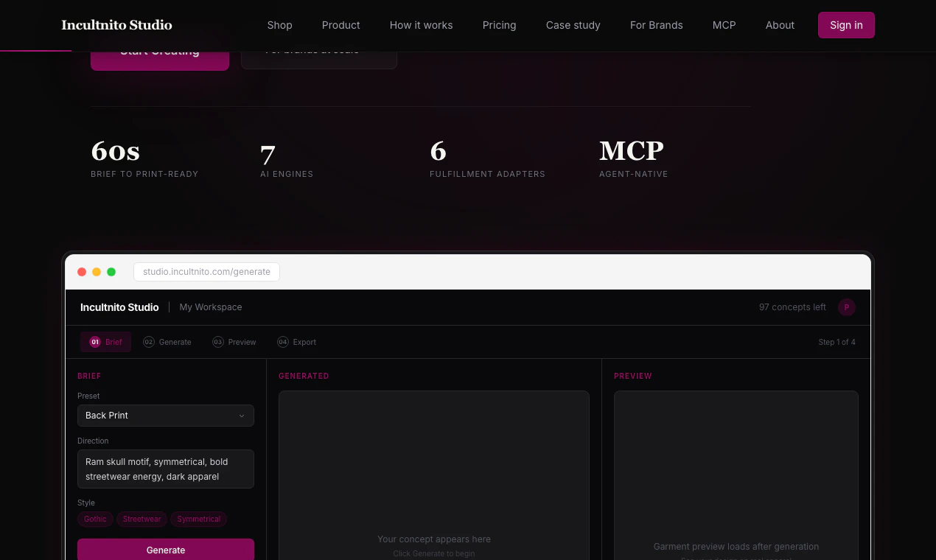The width and height of the screenshot is (936, 560).
Task: Click the garment preview placeholder area
Action: [x=736, y=475]
